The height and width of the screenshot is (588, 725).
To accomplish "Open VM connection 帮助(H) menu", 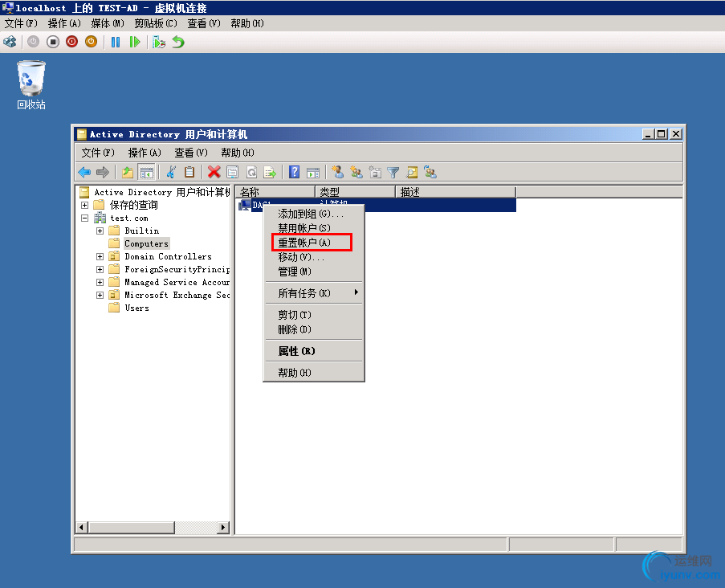I will (247, 23).
